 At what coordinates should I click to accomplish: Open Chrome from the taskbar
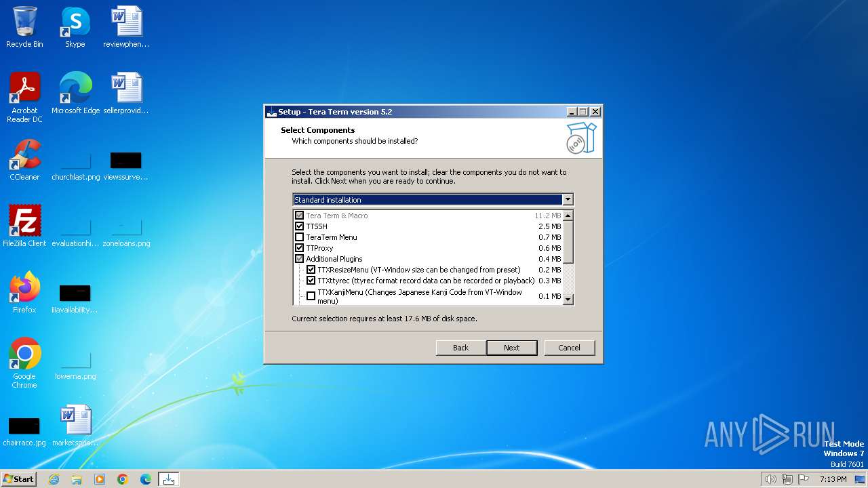(123, 479)
